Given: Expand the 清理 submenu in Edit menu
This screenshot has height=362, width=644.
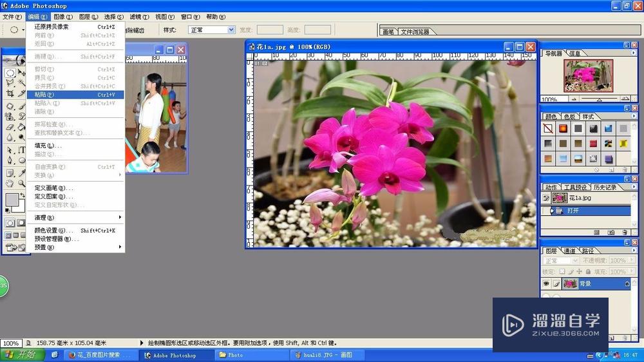Looking at the screenshot, I should (x=75, y=217).
